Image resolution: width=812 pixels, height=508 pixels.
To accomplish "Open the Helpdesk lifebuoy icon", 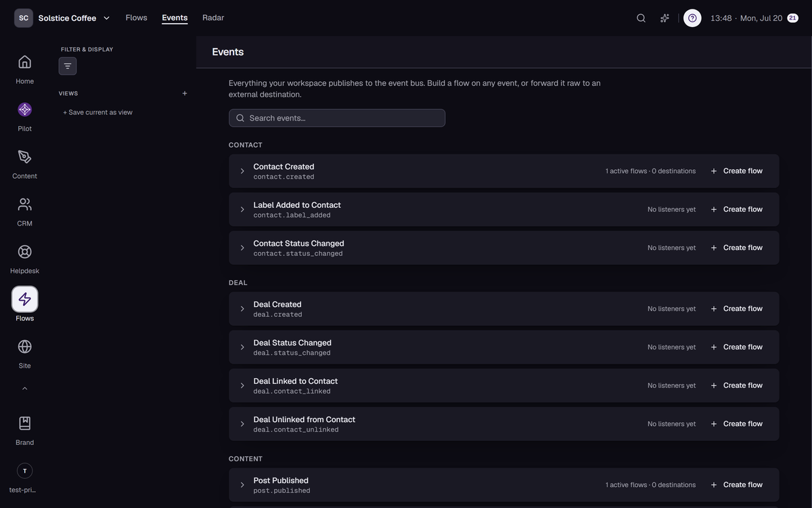I will [24, 252].
